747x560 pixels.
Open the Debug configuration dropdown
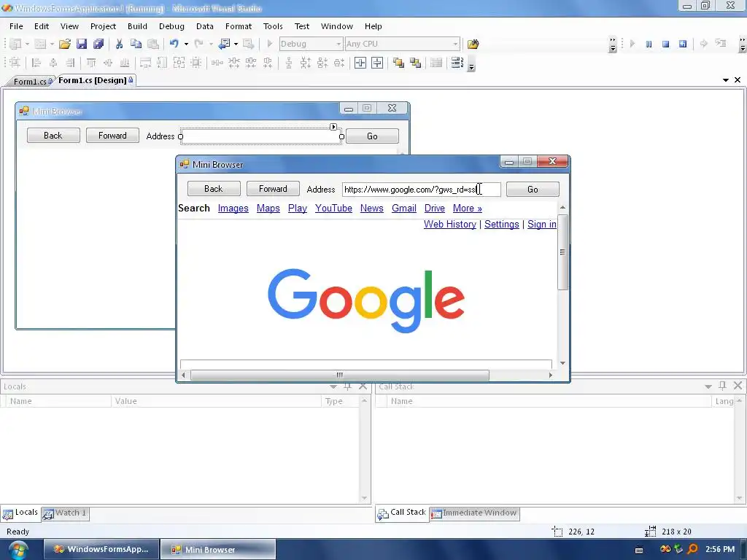(338, 44)
